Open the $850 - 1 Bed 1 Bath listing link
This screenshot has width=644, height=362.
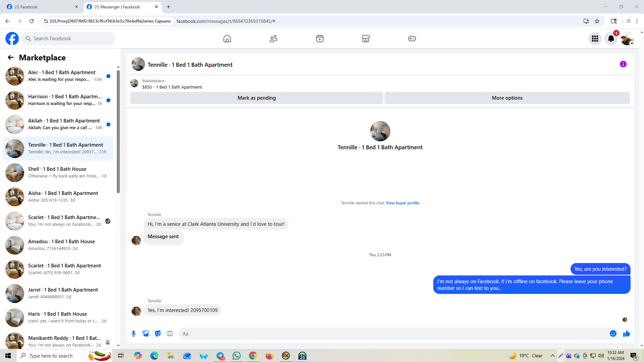[172, 87]
